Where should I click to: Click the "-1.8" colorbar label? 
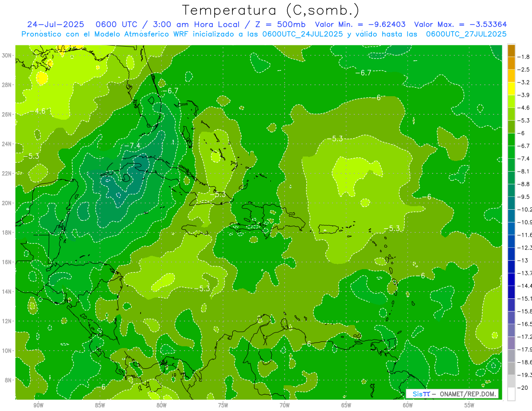tap(524, 57)
